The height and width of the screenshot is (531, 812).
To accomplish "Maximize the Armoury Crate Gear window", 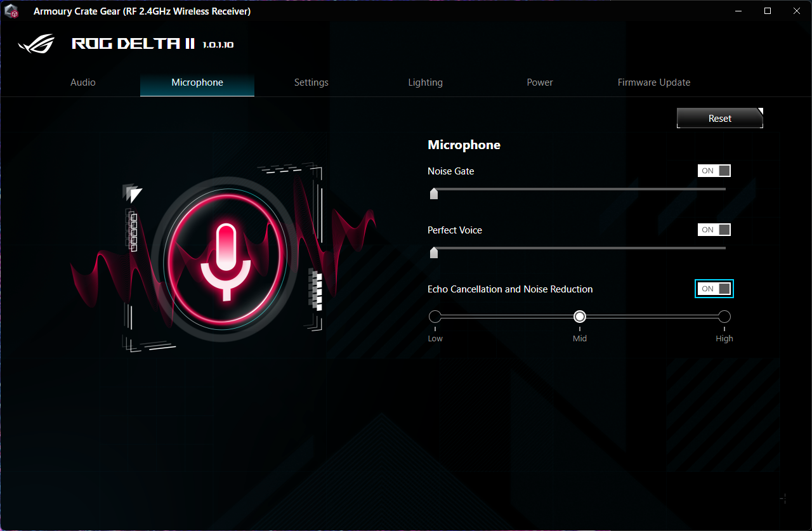I will 768,11.
